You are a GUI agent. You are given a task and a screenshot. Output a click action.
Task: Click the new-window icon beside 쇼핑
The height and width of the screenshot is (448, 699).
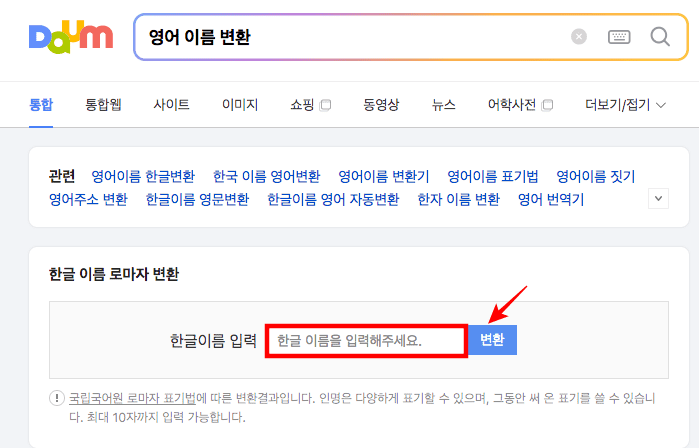click(326, 105)
